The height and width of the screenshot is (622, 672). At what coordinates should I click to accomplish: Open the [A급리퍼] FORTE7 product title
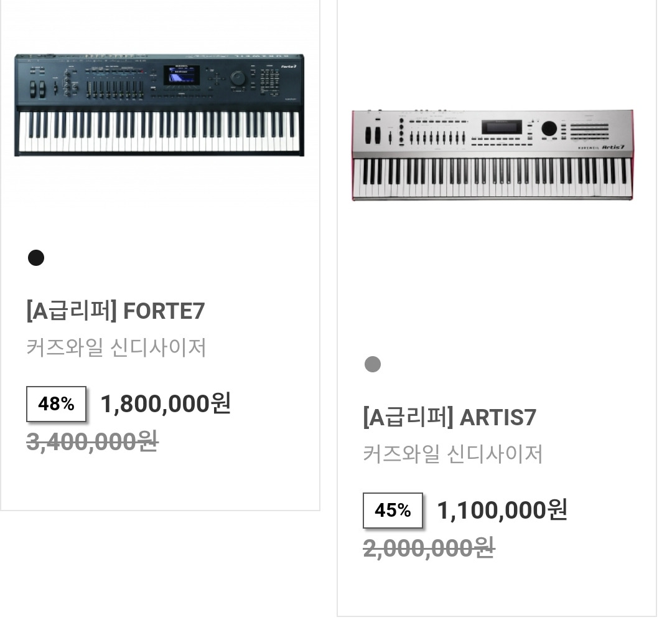pyautogui.click(x=116, y=311)
